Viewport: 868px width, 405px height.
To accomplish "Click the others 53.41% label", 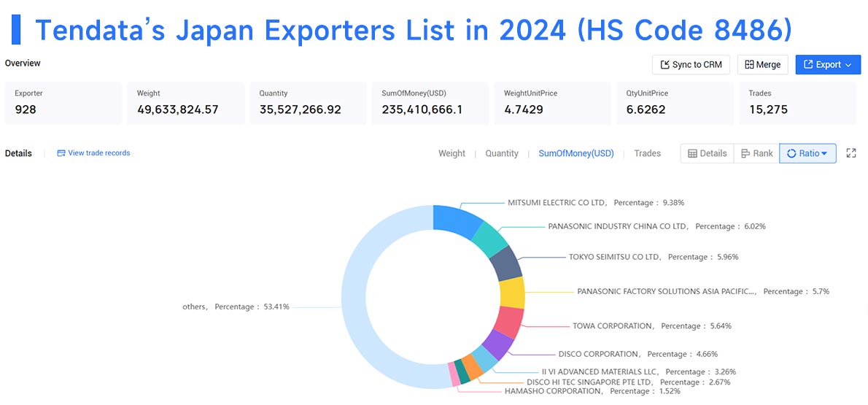I will pos(236,306).
